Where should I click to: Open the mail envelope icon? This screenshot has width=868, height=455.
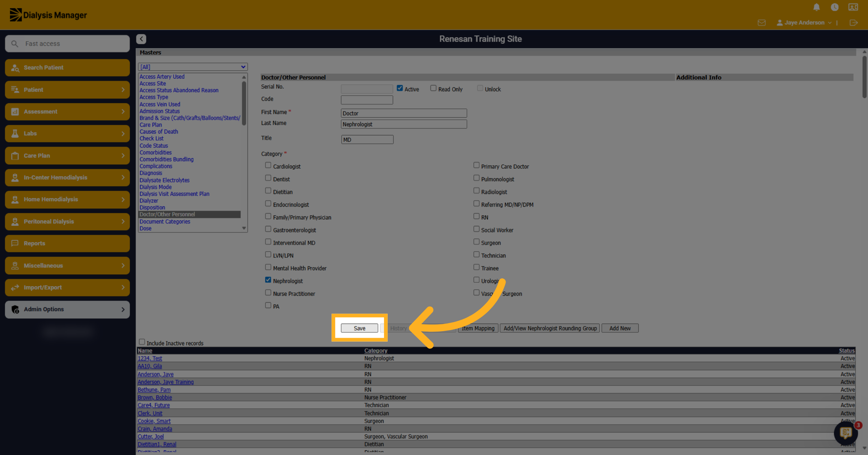click(761, 23)
